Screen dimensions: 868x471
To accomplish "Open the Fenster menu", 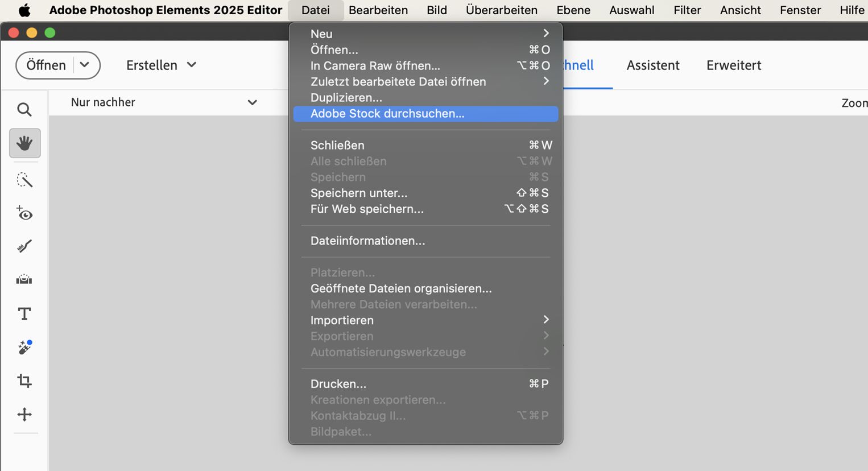I will pyautogui.click(x=800, y=10).
